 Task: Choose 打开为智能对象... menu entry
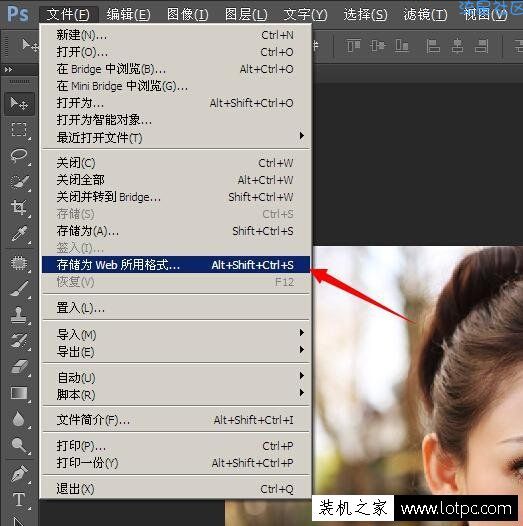point(175,120)
